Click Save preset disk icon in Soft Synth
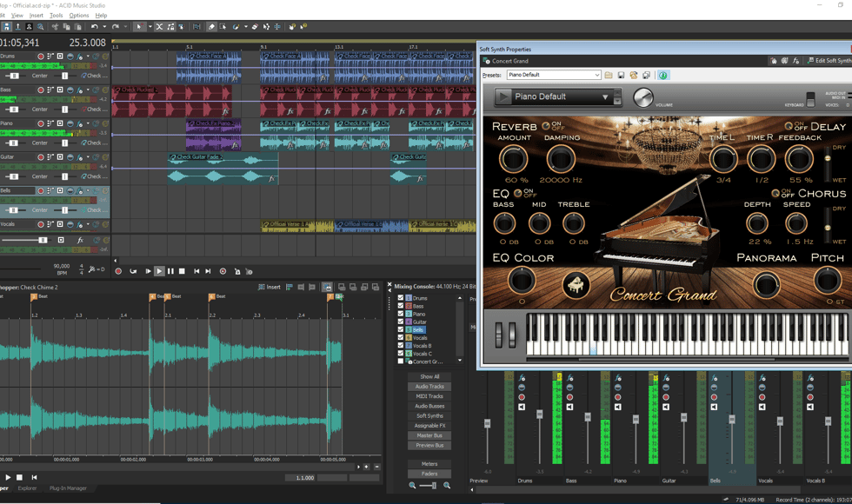Screen dimensions: 852x504 (621, 75)
